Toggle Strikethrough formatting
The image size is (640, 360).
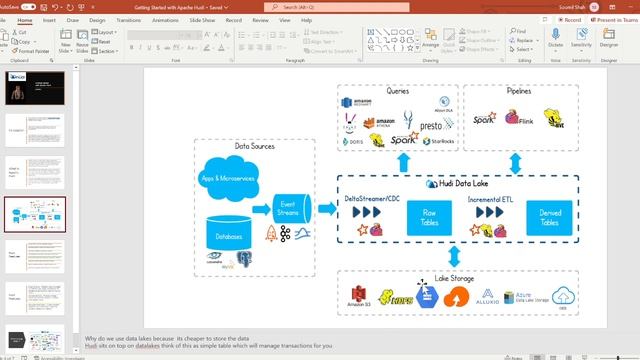(x=167, y=48)
